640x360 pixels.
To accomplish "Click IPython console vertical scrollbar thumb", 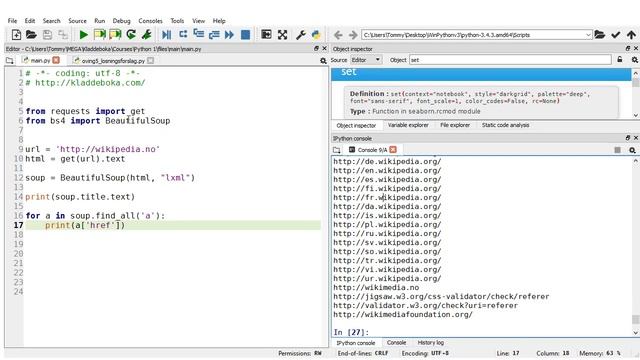I will [636, 319].
